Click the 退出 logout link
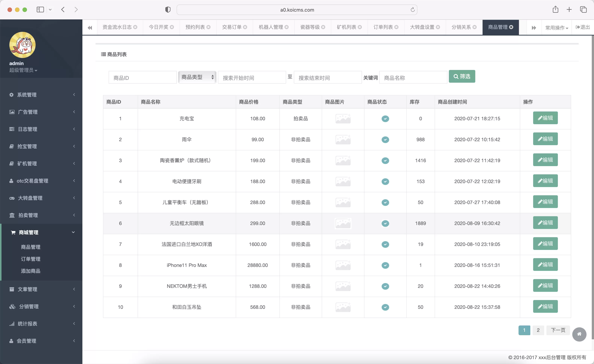The image size is (594, 364). (x=583, y=27)
